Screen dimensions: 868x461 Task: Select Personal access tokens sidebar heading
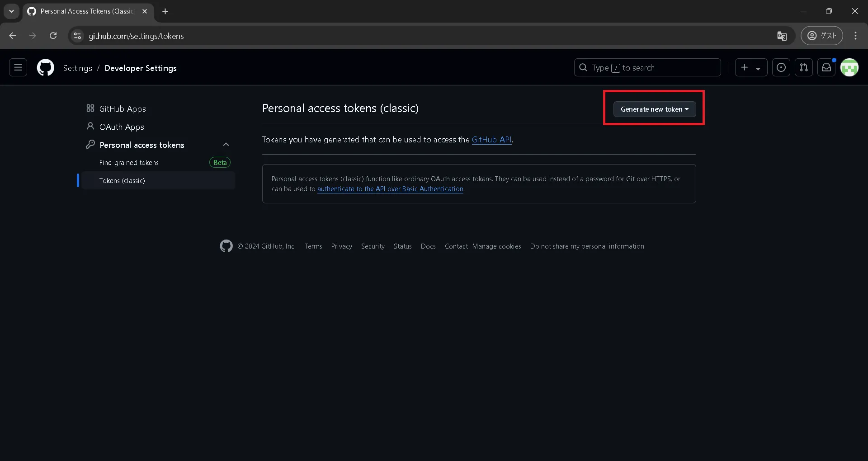(x=142, y=145)
